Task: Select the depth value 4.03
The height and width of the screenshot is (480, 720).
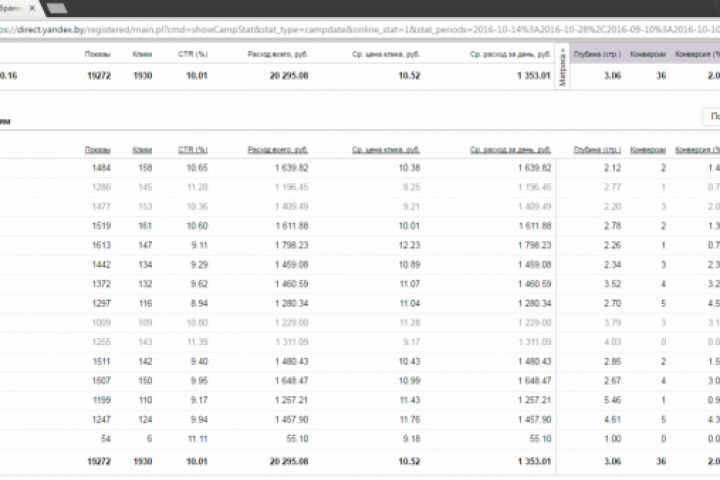Action: point(613,342)
